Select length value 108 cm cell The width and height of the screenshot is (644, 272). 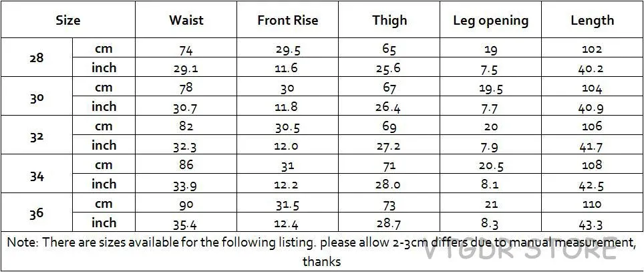(x=592, y=164)
